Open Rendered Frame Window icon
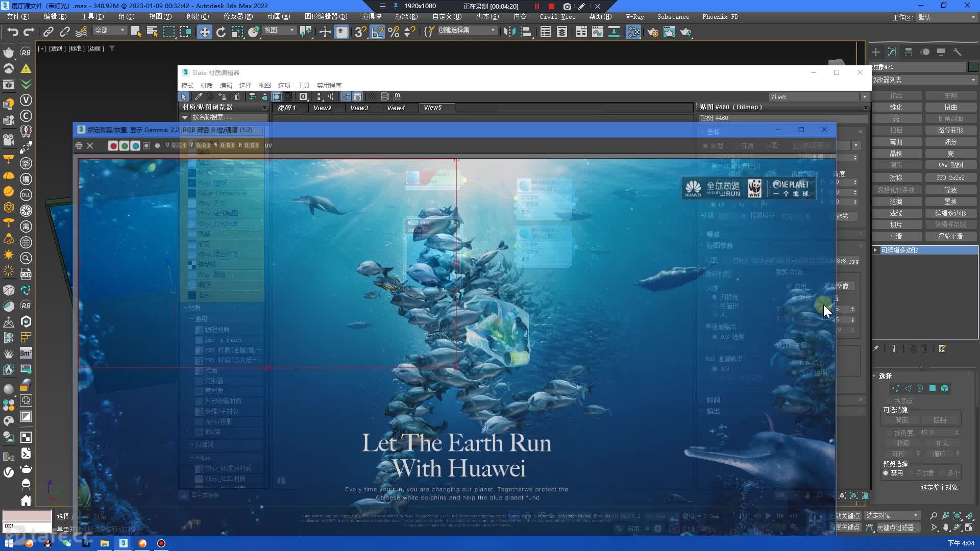 669,32
